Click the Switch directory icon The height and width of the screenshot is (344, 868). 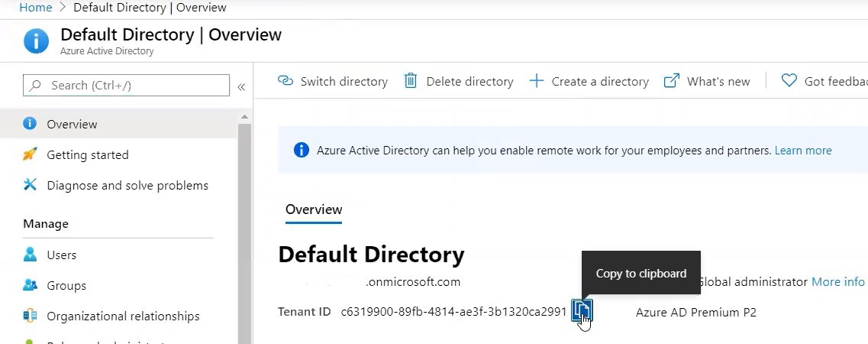(285, 81)
